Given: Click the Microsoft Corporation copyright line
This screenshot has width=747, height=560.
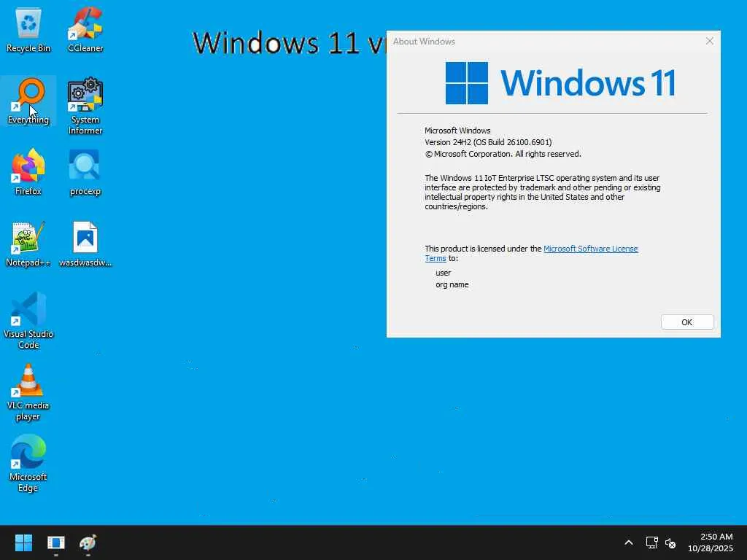Looking at the screenshot, I should point(503,155).
